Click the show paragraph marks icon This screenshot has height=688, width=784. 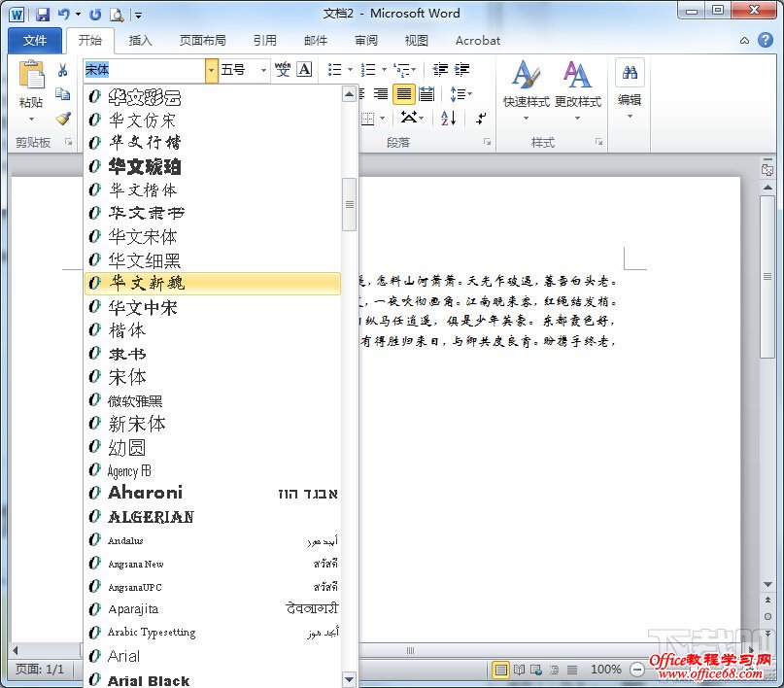point(481,119)
